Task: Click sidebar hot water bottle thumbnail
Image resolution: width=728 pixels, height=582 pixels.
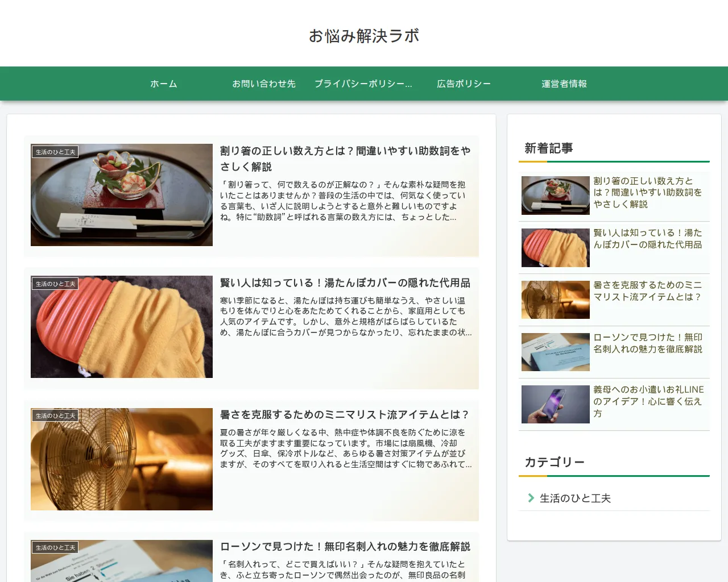Action: (556, 248)
